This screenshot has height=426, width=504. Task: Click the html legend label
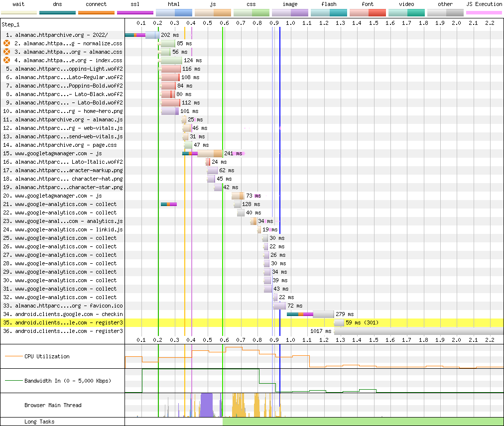click(174, 4)
